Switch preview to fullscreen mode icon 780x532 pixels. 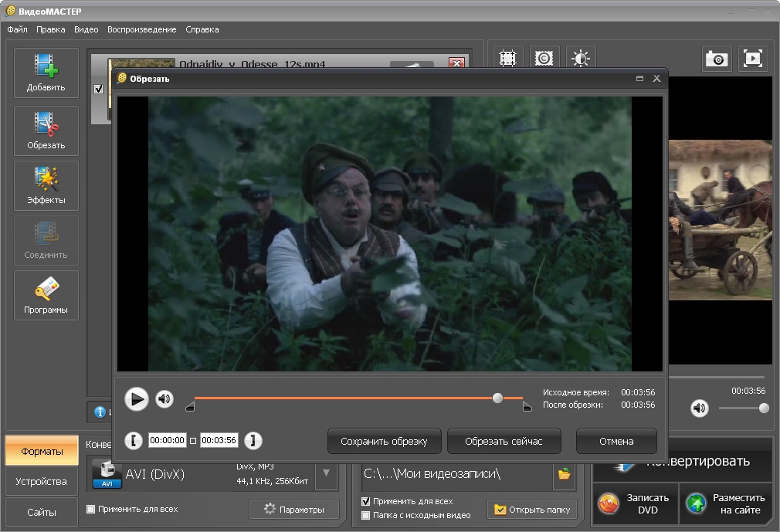(753, 59)
